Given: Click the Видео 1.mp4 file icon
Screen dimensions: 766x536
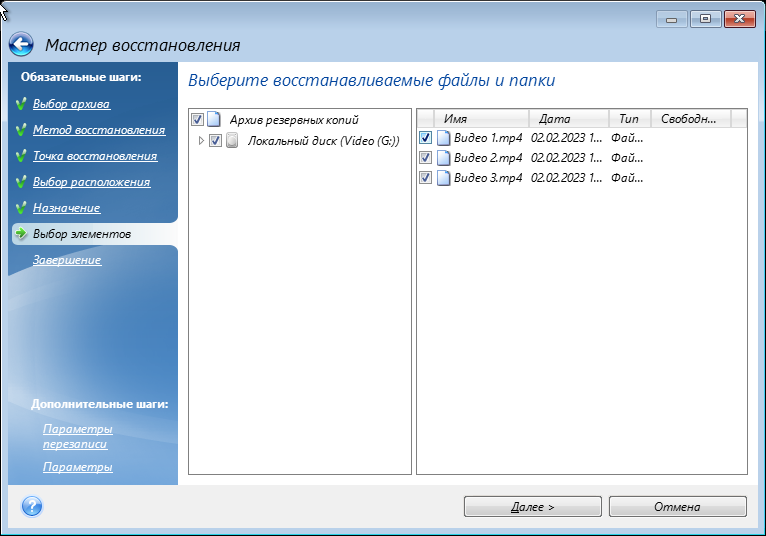Looking at the screenshot, I should pyautogui.click(x=443, y=138).
